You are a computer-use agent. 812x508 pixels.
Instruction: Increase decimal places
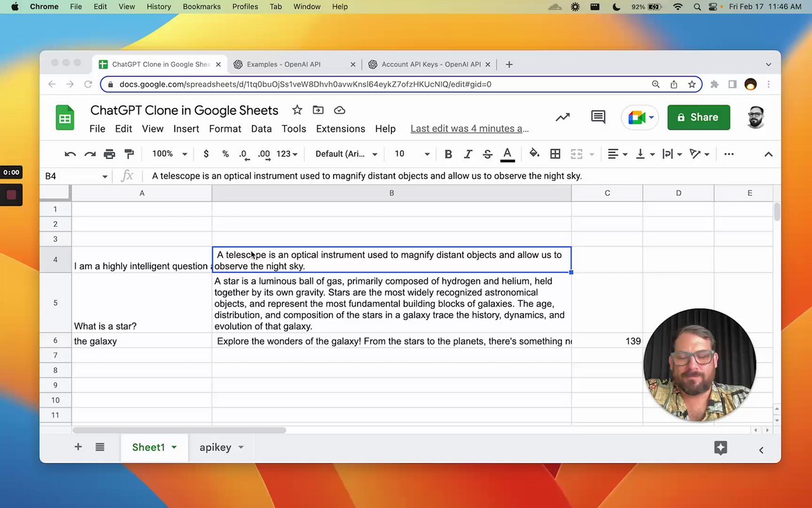point(264,154)
